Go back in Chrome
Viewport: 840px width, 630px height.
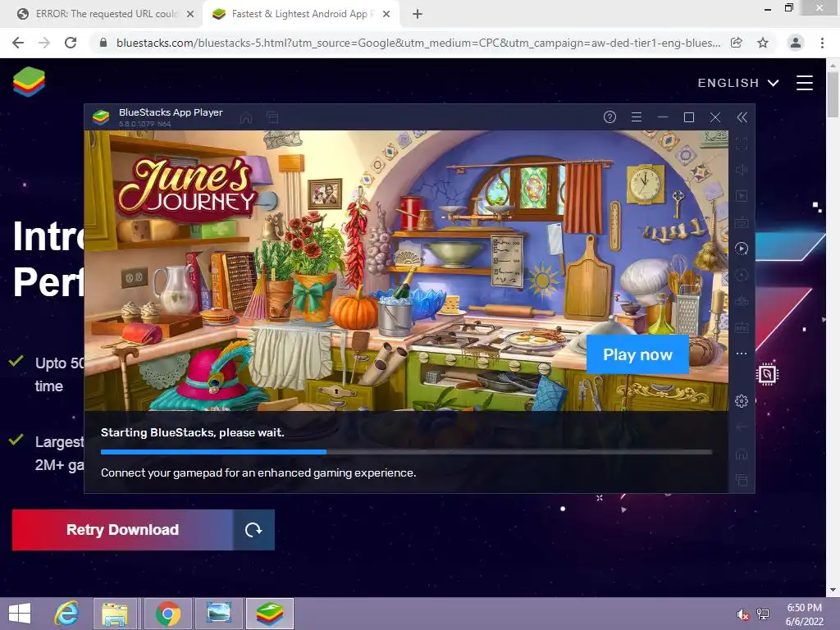click(18, 43)
